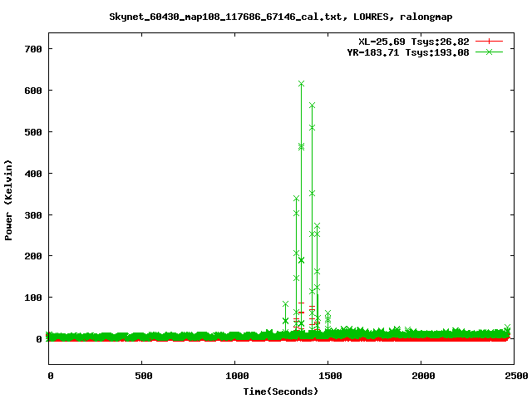Click the Power (Kelvin) y-axis label
532x399 pixels.
[8, 200]
